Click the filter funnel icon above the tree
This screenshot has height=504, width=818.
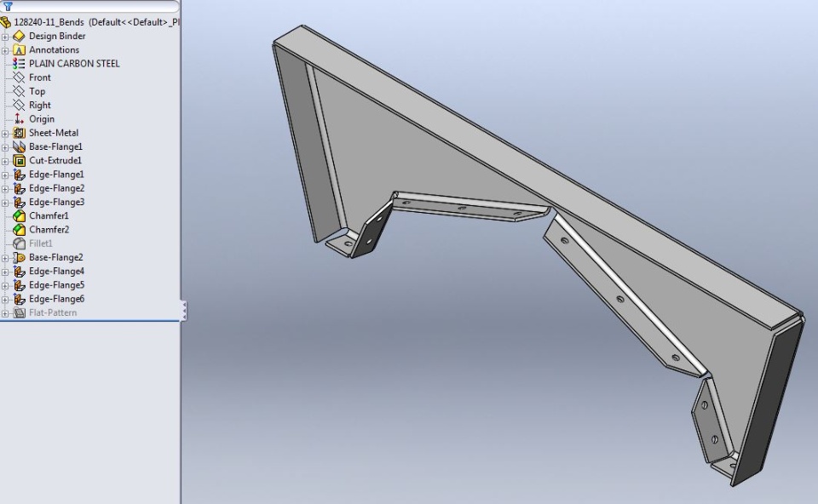(8, 6)
